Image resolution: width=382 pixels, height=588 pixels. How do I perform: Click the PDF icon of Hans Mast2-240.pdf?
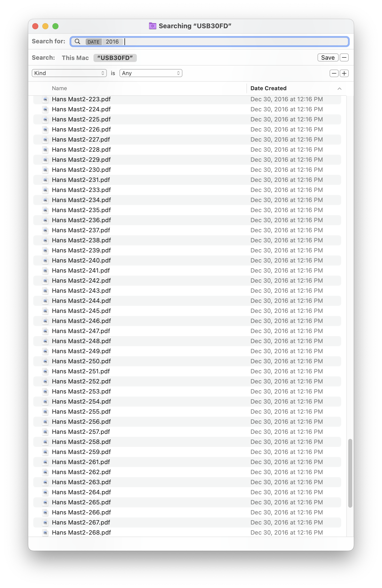(x=45, y=260)
